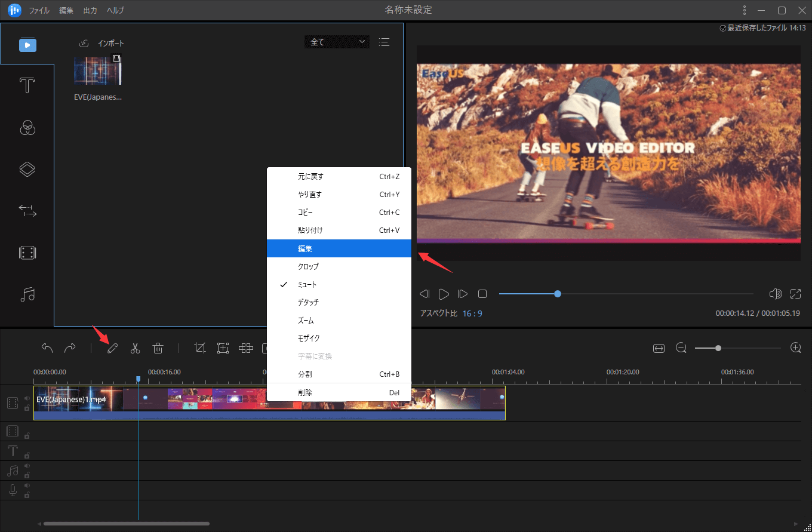
Task: Open the 出力 menu
Action: tap(90, 11)
